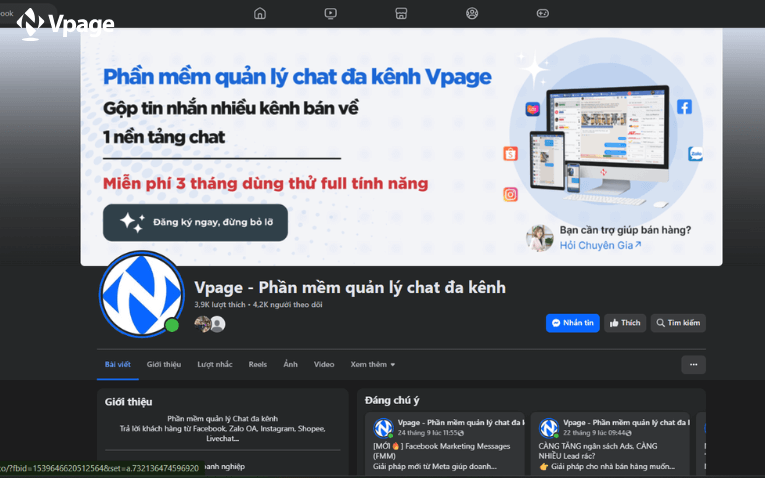
Task: Open the Gaming controller icon
Action: [x=543, y=13]
